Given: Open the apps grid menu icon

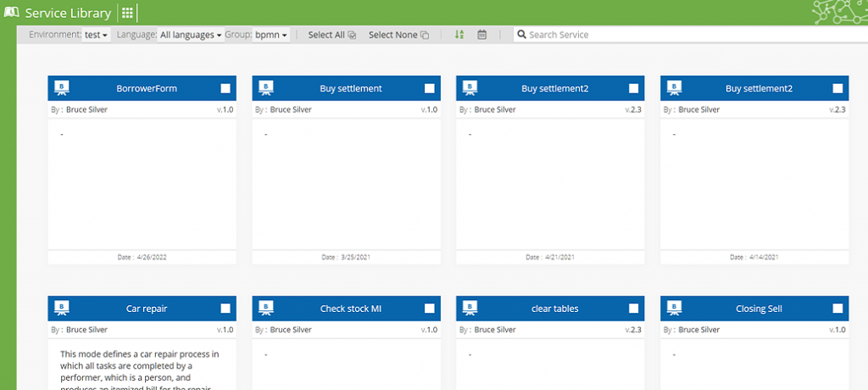Looking at the screenshot, I should 127,13.
